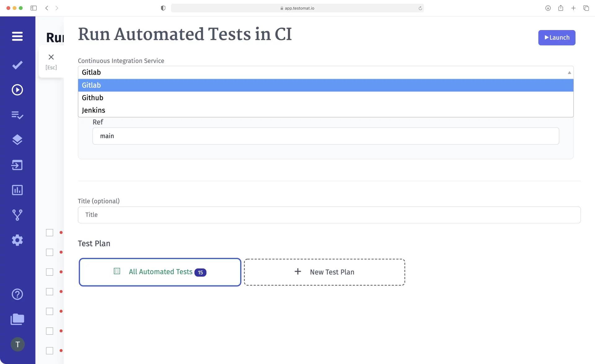Enable the bottom-most test checkbox
Viewport: 595px width, 364px height.
pyautogui.click(x=50, y=351)
